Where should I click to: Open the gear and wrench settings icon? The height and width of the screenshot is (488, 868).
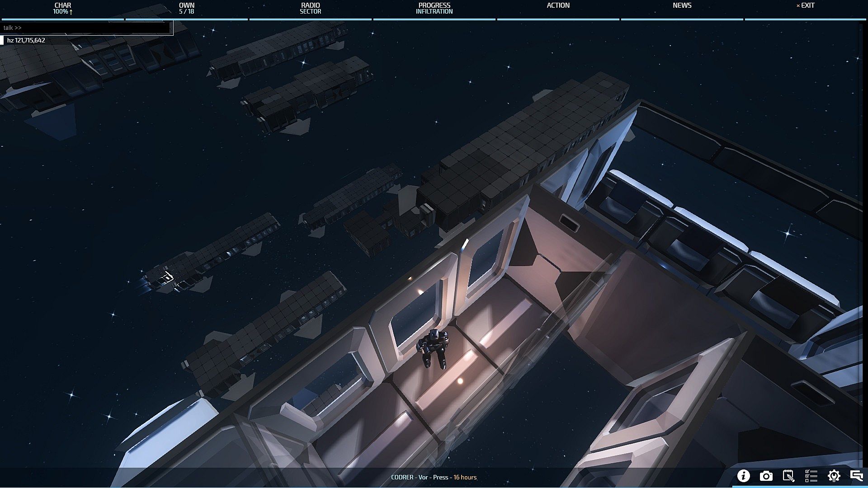coord(834,476)
